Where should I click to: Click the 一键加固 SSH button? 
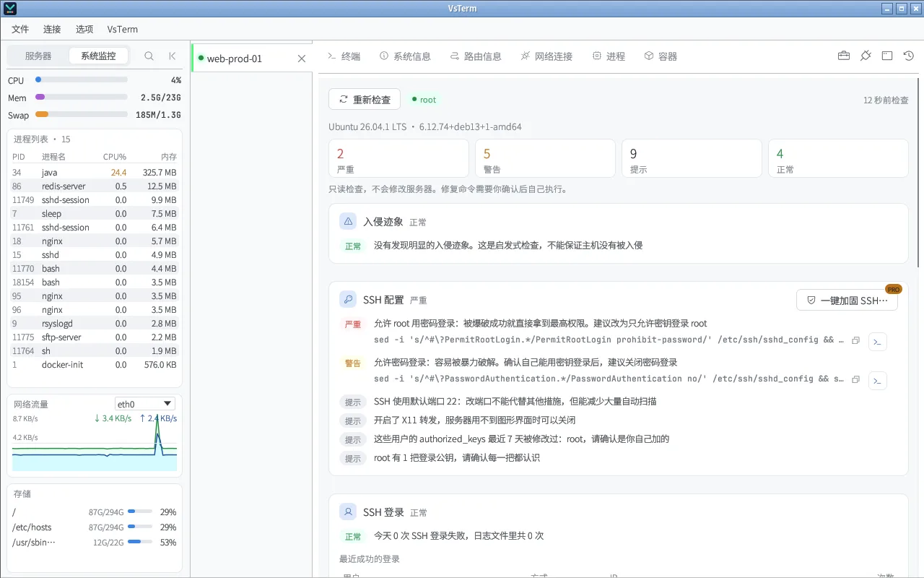[x=847, y=300]
